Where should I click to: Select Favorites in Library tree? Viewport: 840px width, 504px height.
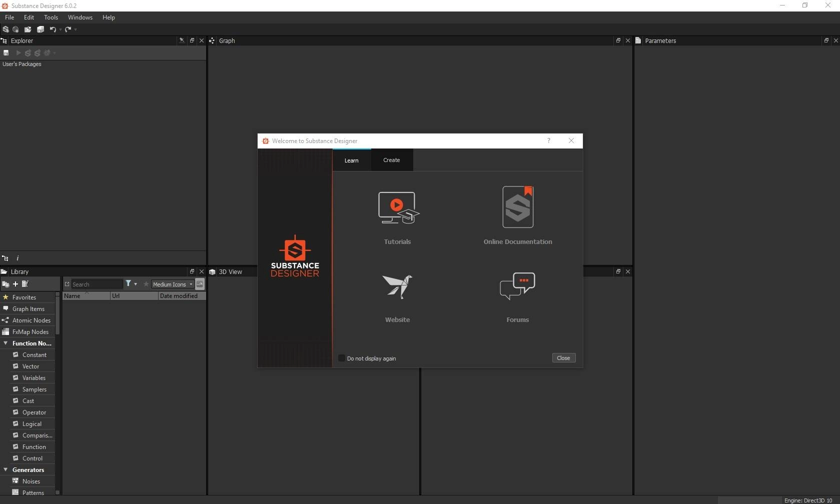[28, 297]
